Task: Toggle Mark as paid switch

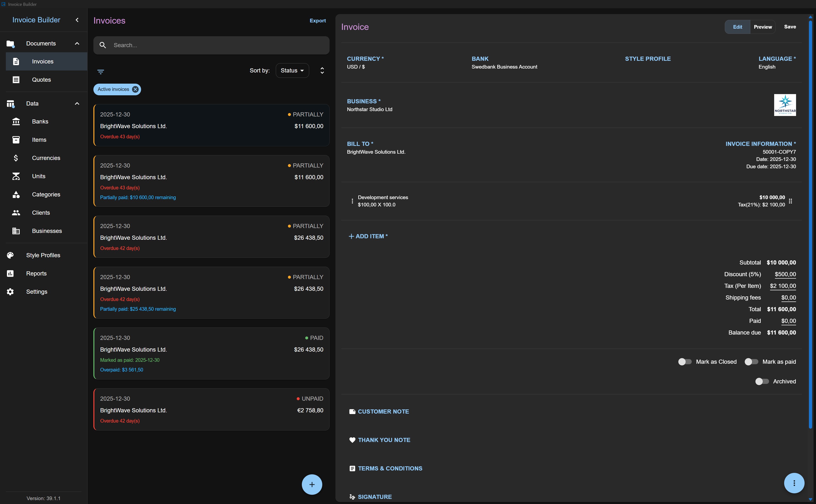Action: 751,362
